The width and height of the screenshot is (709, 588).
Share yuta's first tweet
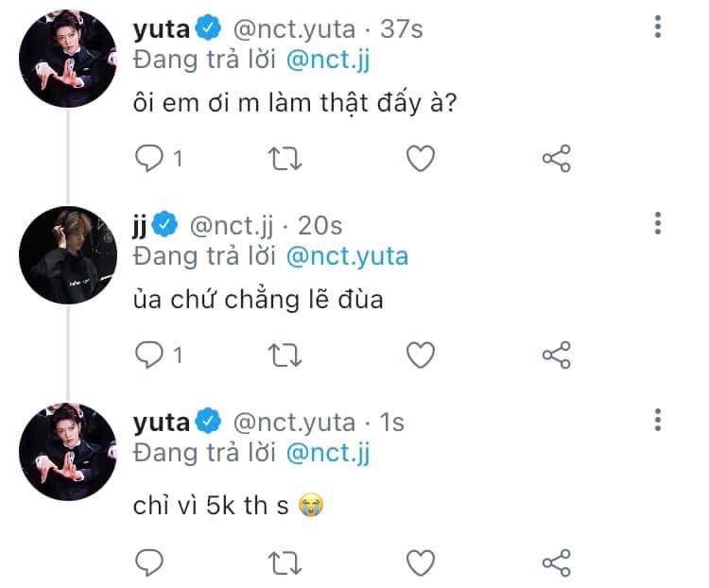coord(556,159)
